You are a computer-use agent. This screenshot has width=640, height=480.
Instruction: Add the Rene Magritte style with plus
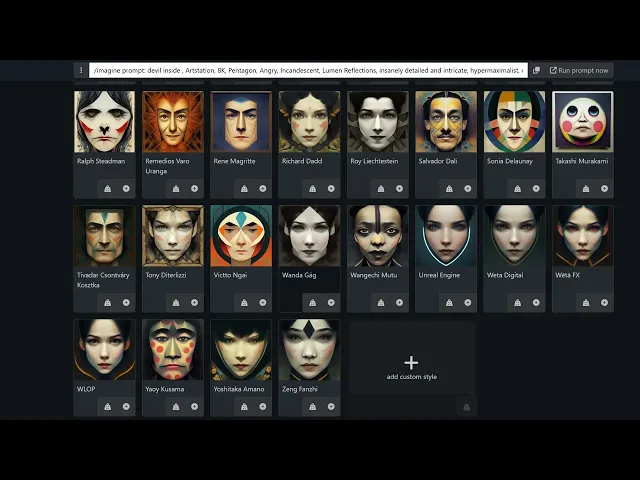click(x=263, y=189)
